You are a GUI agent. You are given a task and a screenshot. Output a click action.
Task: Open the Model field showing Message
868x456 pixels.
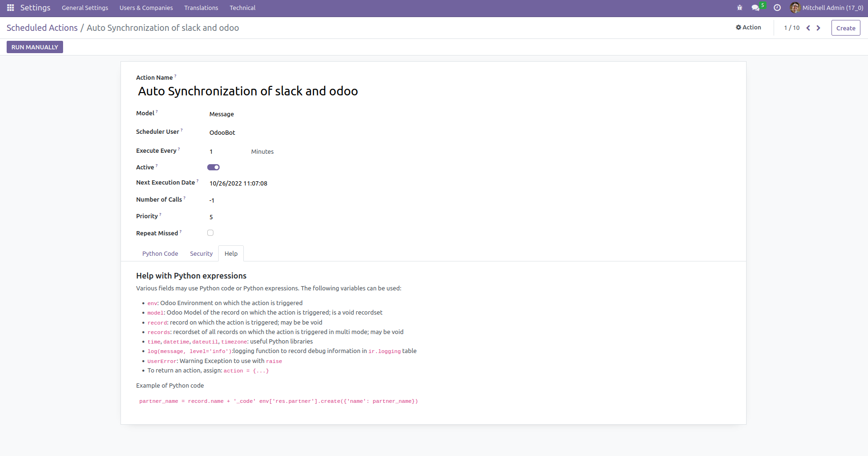tap(222, 114)
